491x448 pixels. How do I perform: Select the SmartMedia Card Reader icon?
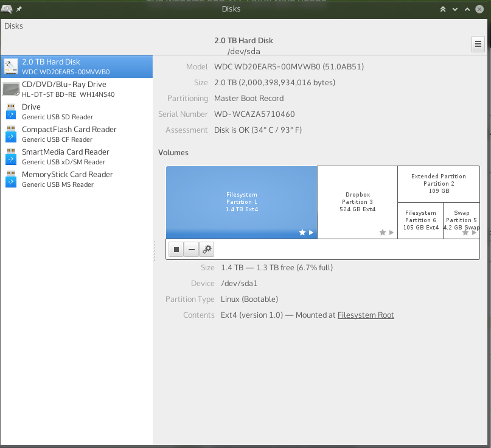point(11,156)
